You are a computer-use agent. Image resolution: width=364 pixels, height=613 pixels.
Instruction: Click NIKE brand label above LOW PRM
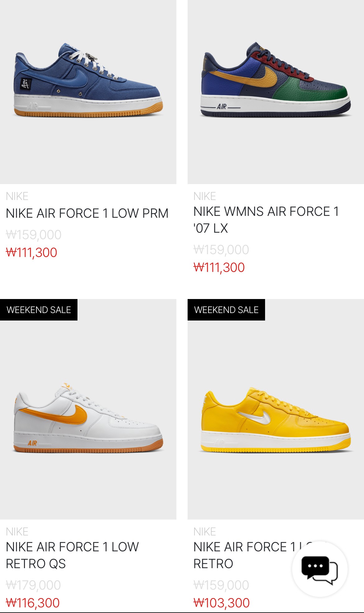point(17,196)
